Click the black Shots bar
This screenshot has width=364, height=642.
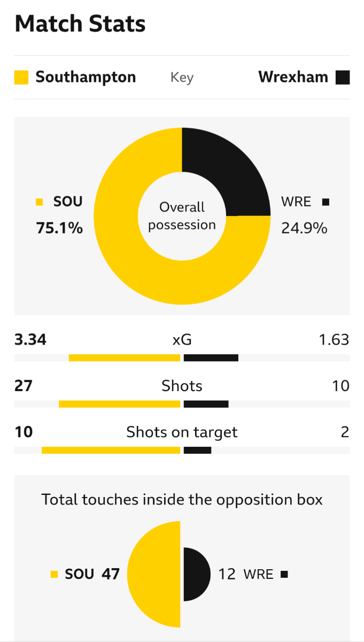pyautogui.click(x=206, y=404)
